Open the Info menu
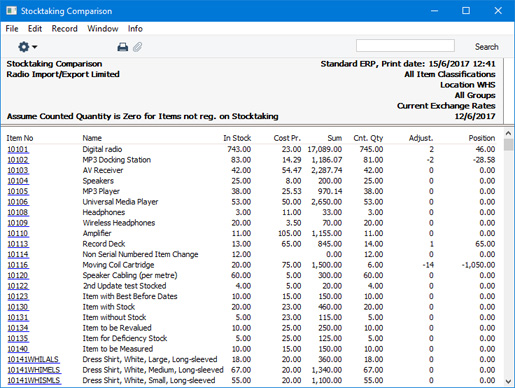515x388 pixels. pos(135,29)
